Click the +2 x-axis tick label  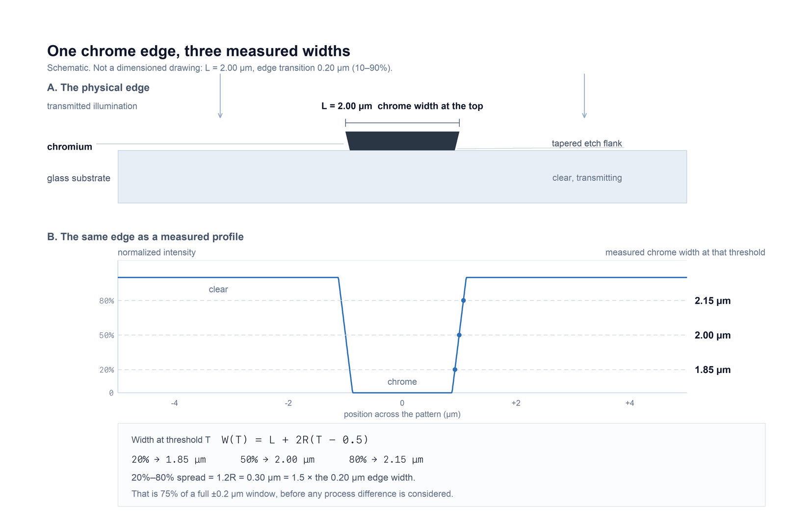(516, 403)
